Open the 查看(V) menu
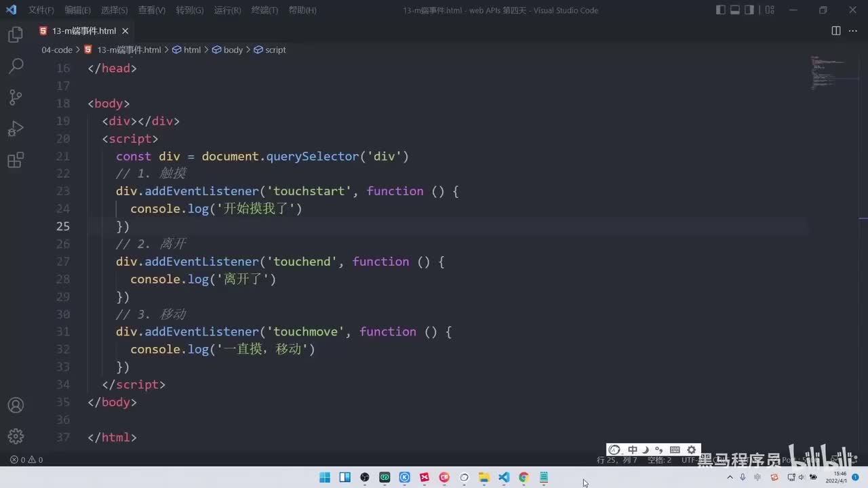 [152, 10]
